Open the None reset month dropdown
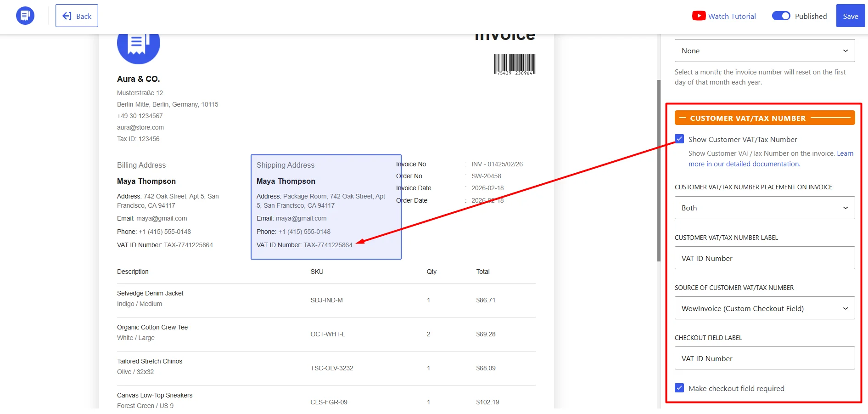Image resolution: width=868 pixels, height=414 pixels. click(x=765, y=51)
